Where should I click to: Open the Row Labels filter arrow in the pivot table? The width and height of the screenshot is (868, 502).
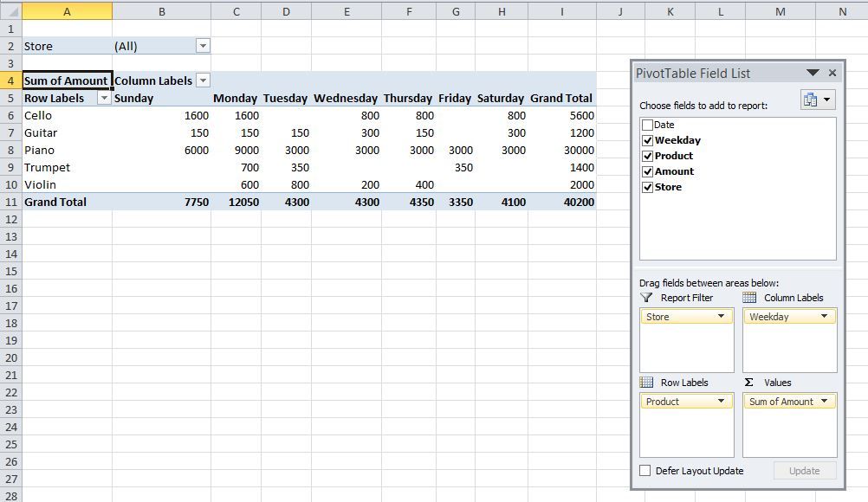click(104, 98)
